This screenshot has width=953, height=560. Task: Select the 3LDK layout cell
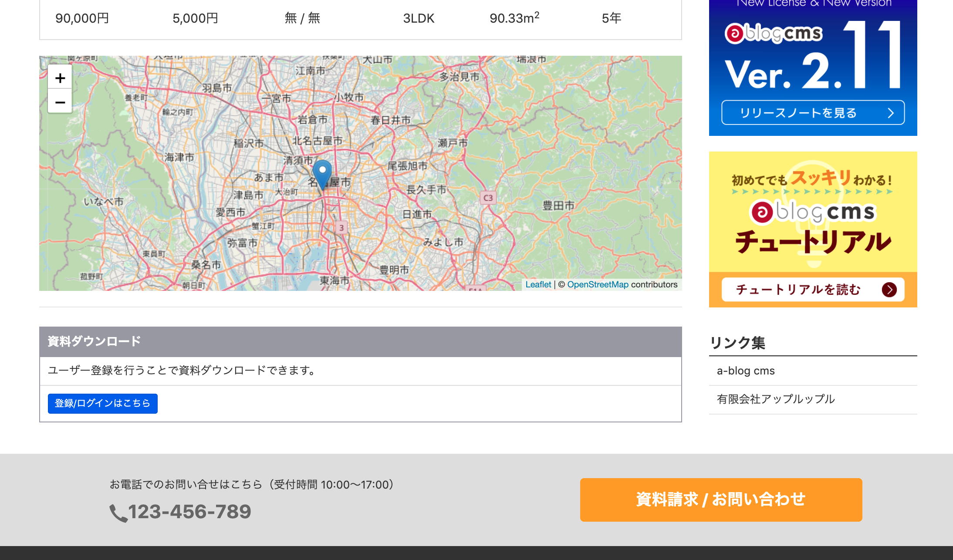tap(419, 18)
